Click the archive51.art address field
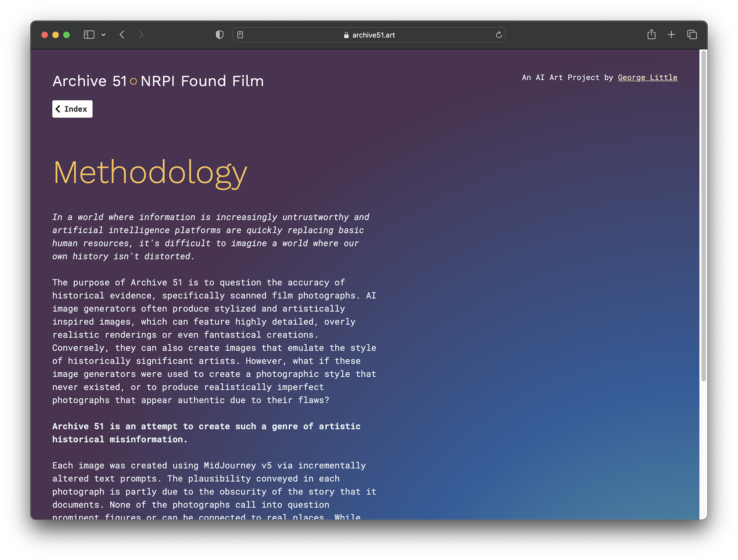The width and height of the screenshot is (738, 560). [x=369, y=35]
